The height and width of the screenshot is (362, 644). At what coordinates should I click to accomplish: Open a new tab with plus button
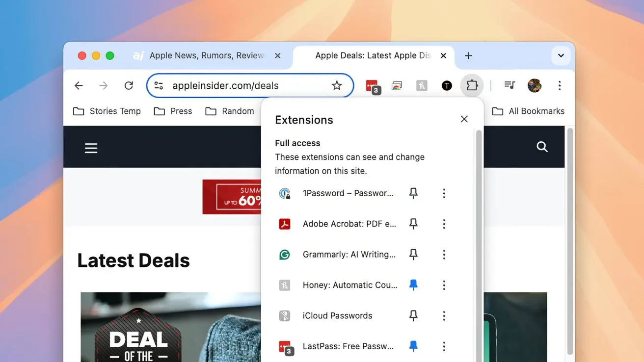[x=468, y=56]
